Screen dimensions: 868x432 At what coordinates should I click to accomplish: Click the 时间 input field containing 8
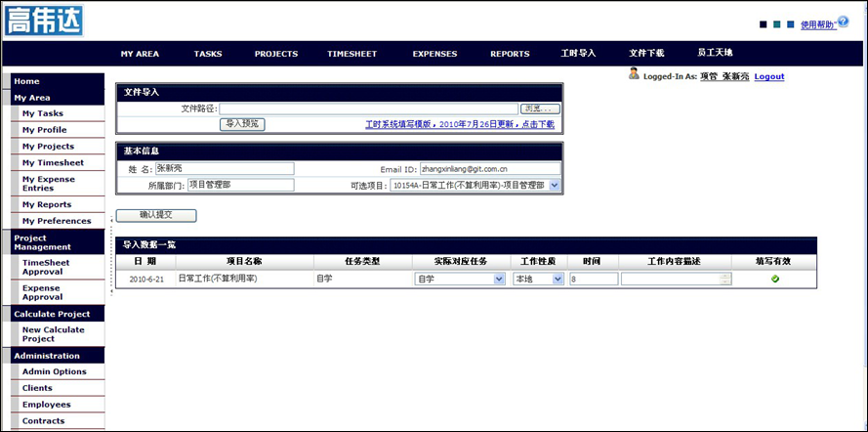(594, 279)
